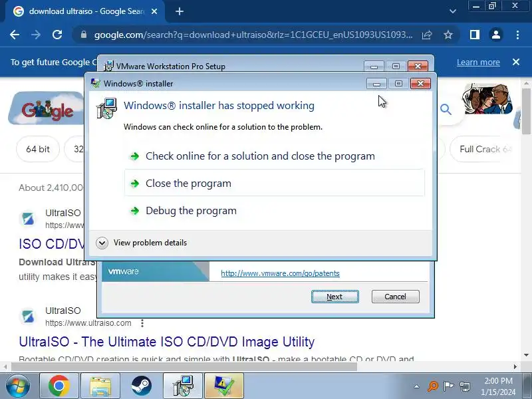Click the Chrome address bar URL
532x399 pixels.
click(253, 35)
